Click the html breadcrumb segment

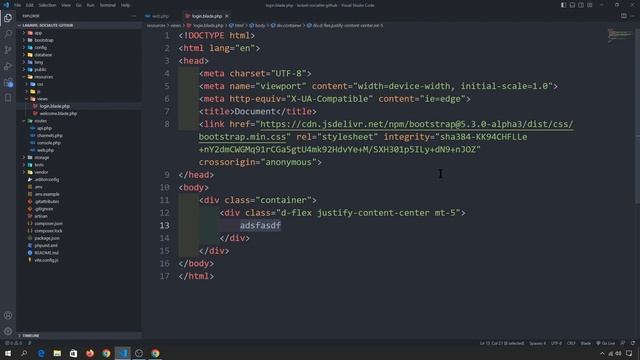point(237,25)
